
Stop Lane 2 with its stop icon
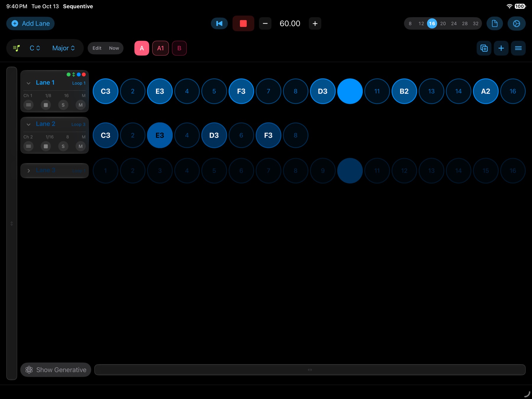pyautogui.click(x=46, y=146)
